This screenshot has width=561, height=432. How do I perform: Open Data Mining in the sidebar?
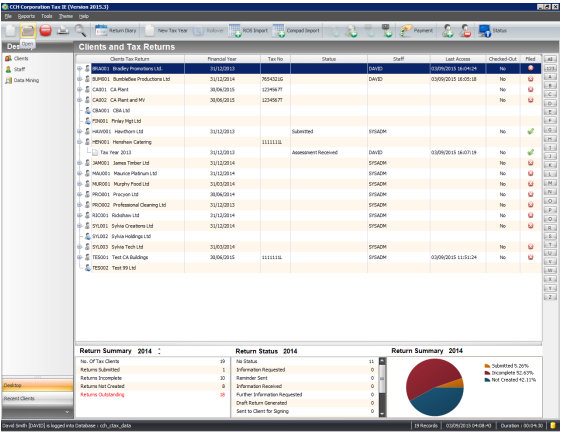pos(22,80)
